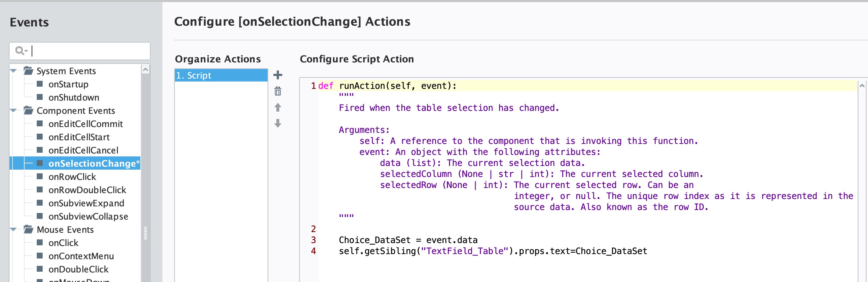
Task: Select the onStartup event
Action: tap(68, 84)
